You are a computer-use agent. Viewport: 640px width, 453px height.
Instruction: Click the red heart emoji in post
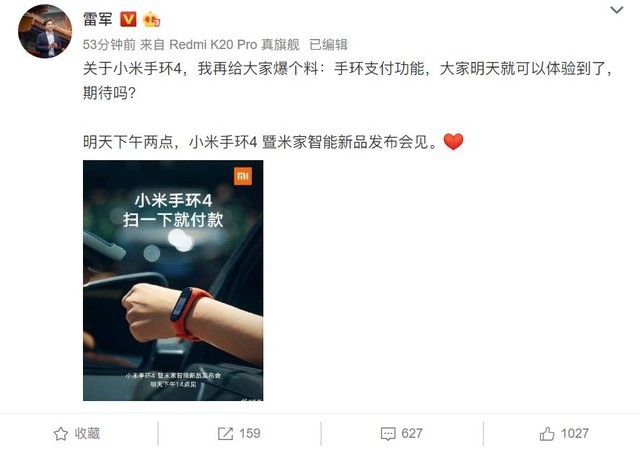click(x=453, y=142)
